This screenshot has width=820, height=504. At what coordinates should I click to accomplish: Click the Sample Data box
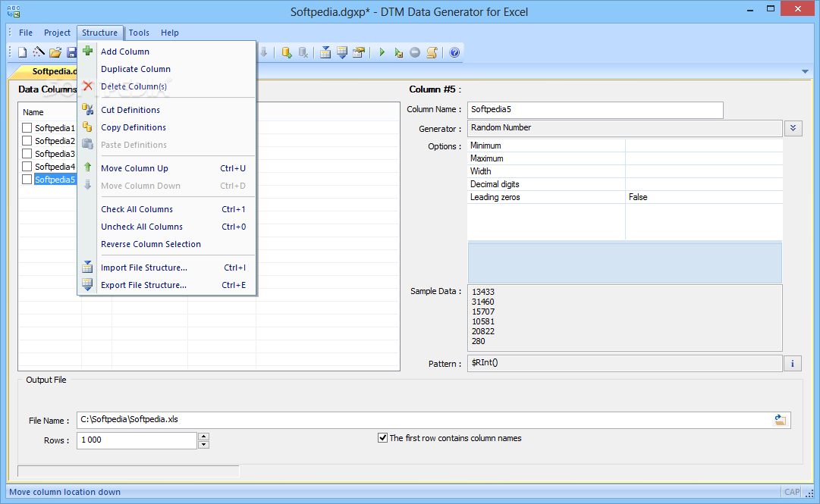(625, 318)
